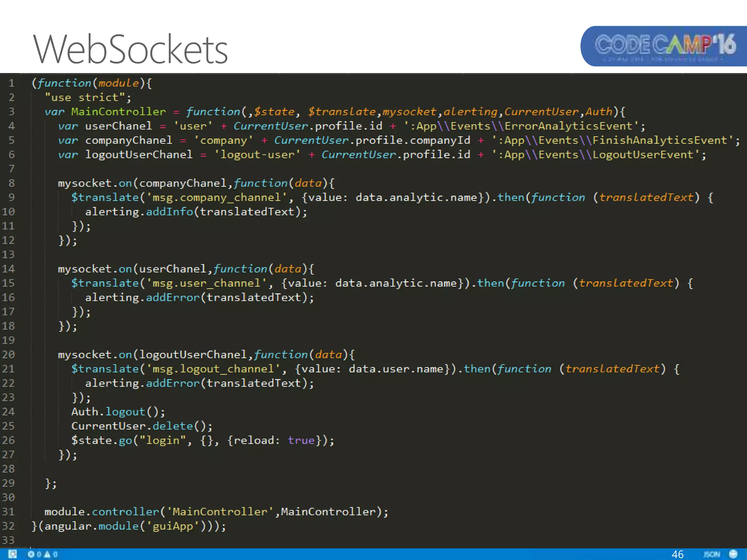Click the 'logout-user' string on line 6

[257, 155]
